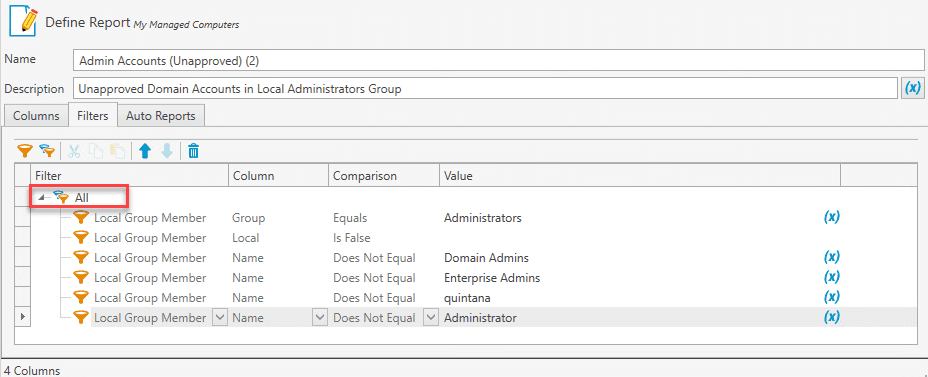This screenshot has width=928, height=377.
Task: Click the Column header in the grid
Action: (278, 176)
